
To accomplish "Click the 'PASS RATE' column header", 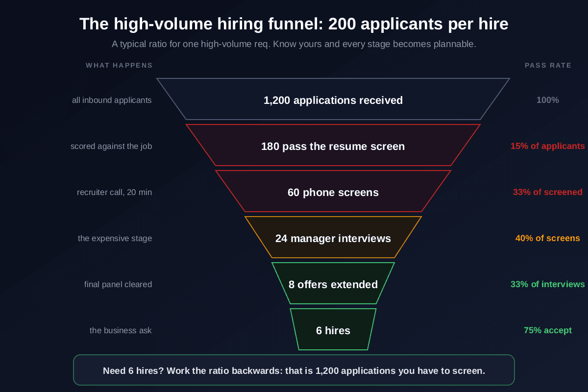I will pyautogui.click(x=548, y=65).
